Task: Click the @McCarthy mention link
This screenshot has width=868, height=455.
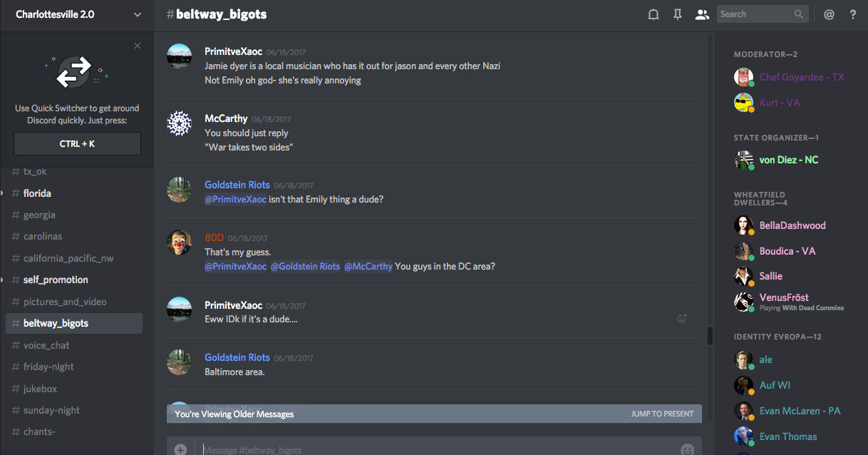Action: click(x=368, y=266)
